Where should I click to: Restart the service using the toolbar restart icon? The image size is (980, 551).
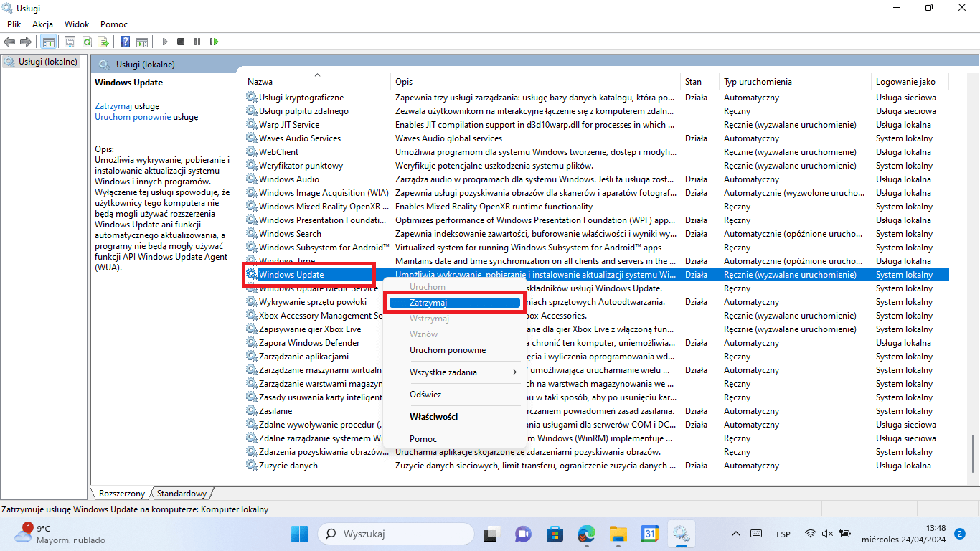point(214,42)
